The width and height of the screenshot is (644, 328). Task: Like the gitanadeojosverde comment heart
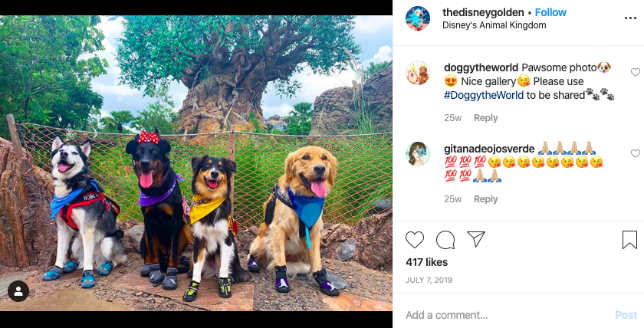636,153
